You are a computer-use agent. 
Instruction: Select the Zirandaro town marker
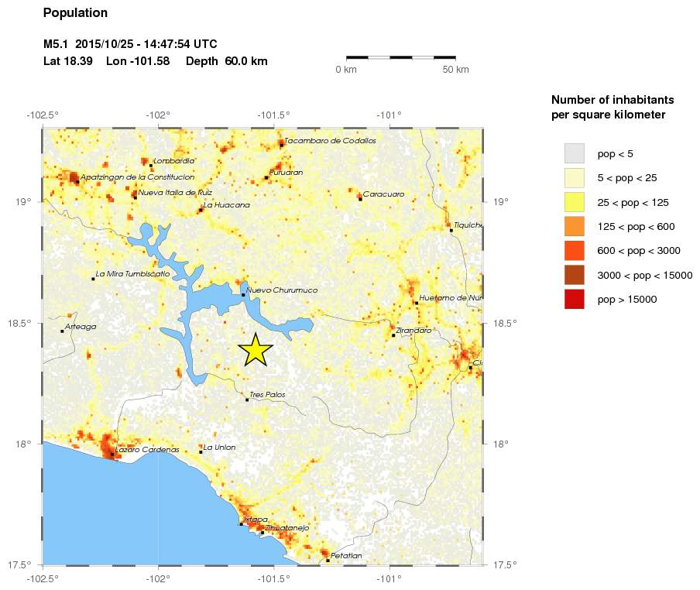click(x=393, y=335)
